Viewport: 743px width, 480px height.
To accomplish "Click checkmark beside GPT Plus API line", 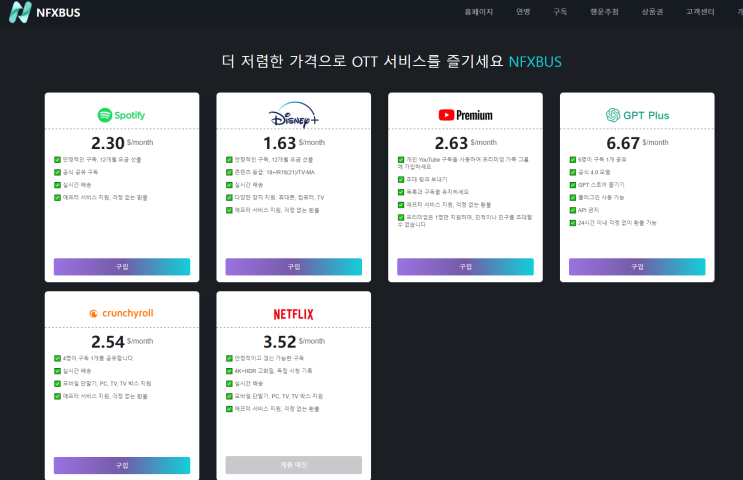I will [572, 210].
